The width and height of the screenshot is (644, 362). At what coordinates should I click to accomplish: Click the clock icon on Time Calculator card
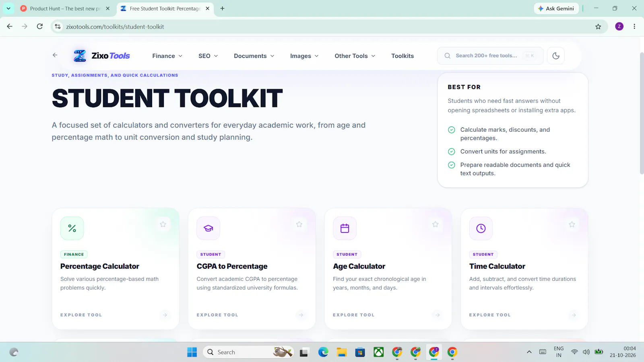[x=481, y=228]
